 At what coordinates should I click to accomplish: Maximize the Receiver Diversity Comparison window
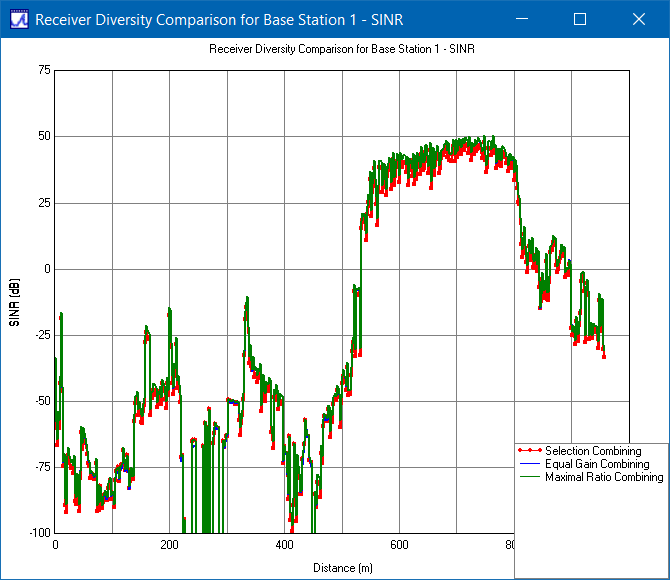(580, 19)
